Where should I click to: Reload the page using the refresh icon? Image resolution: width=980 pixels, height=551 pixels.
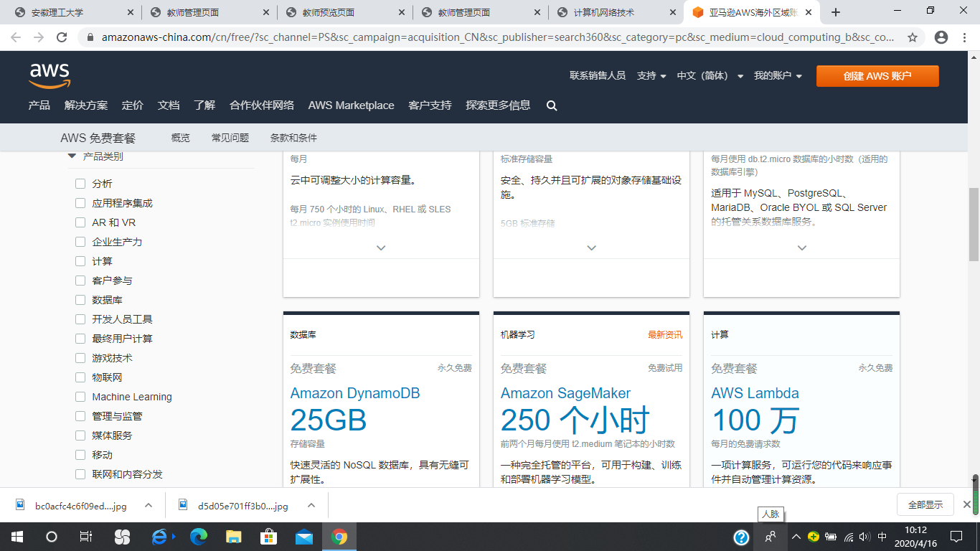point(62,37)
